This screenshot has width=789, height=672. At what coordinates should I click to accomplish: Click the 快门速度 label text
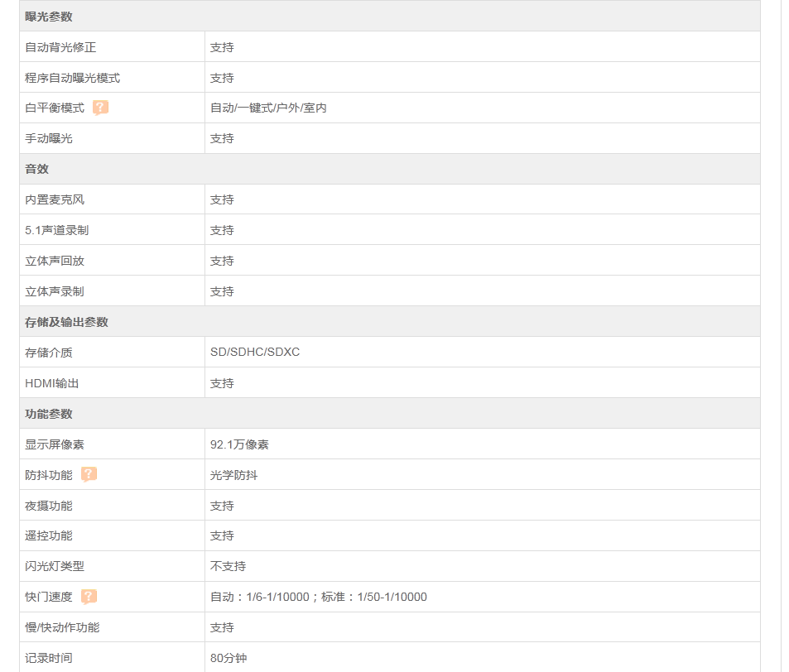[49, 597]
